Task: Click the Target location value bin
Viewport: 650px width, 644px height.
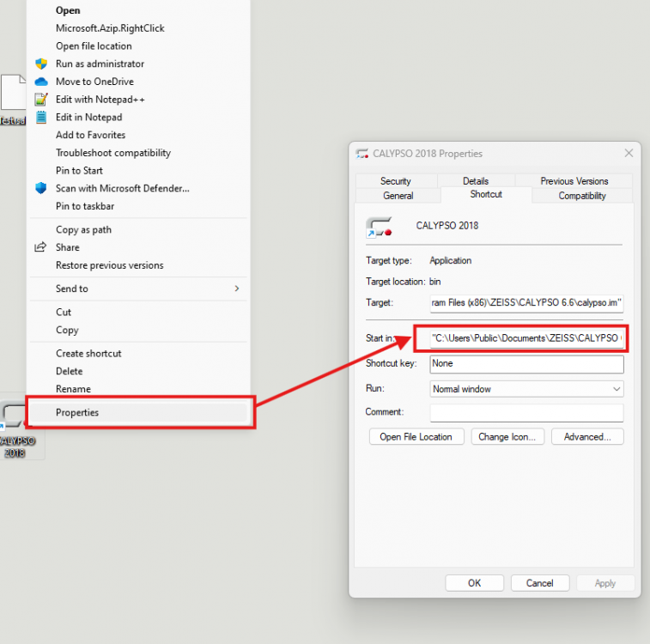Action: pos(434,282)
